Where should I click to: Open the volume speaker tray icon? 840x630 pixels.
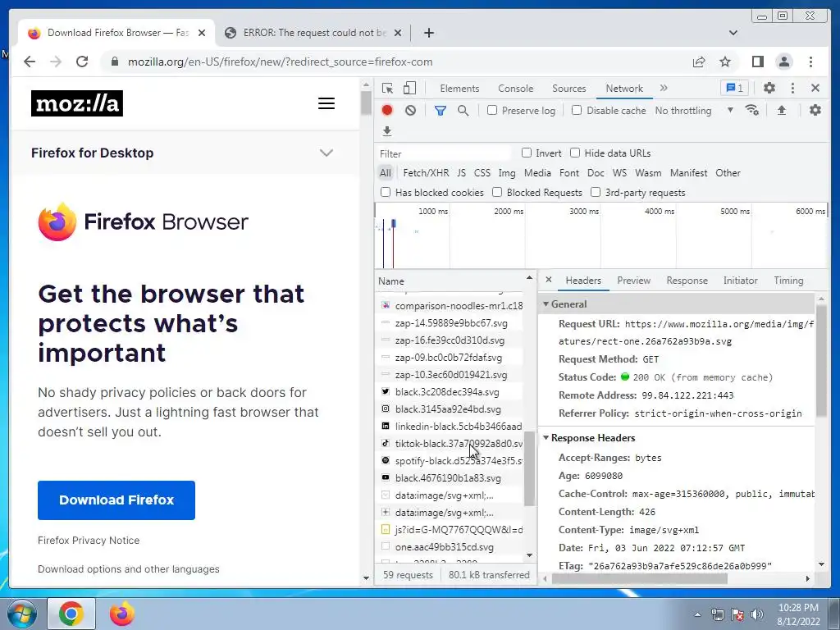point(756,614)
